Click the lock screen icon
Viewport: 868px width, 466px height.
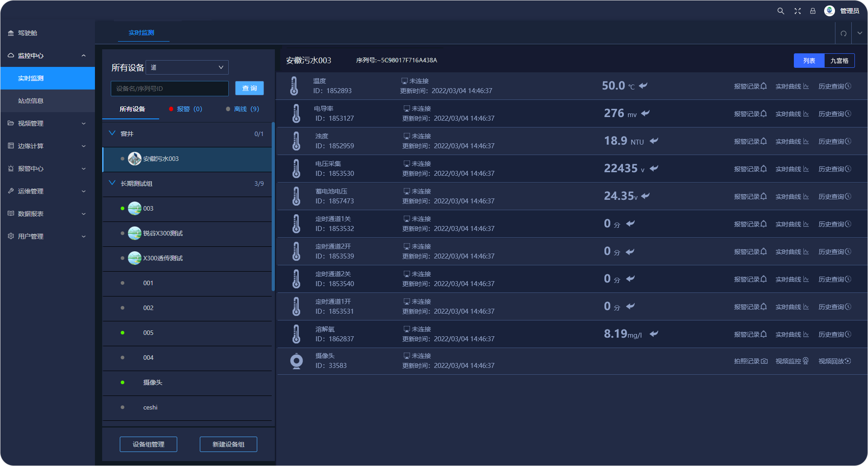813,11
